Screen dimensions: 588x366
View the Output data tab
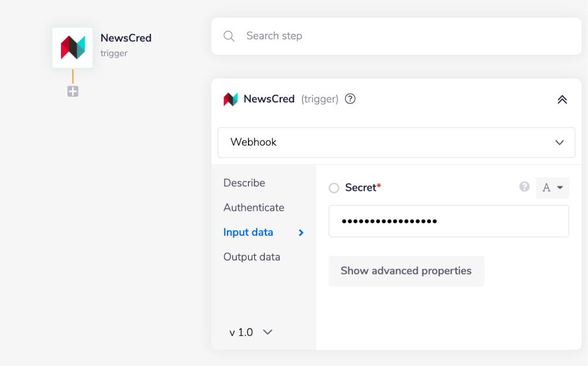(251, 256)
